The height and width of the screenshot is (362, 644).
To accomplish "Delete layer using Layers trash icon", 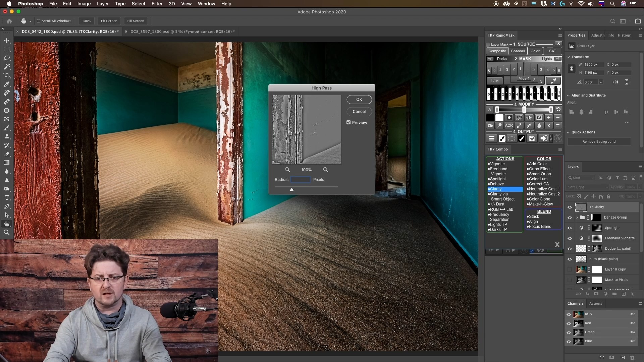I will [632, 294].
